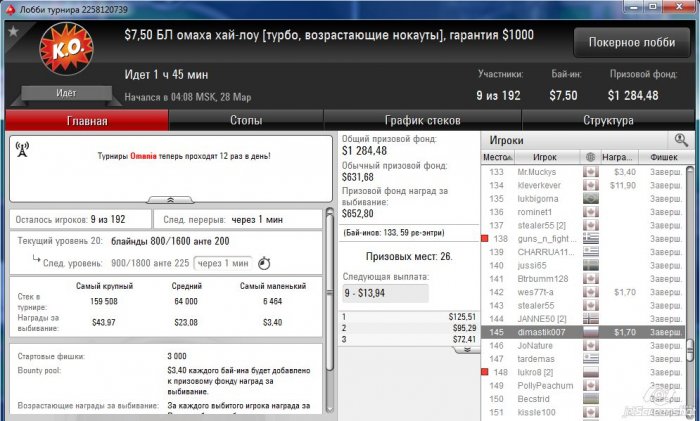
Task: Click the average stack value 64 000
Action: pos(186,301)
